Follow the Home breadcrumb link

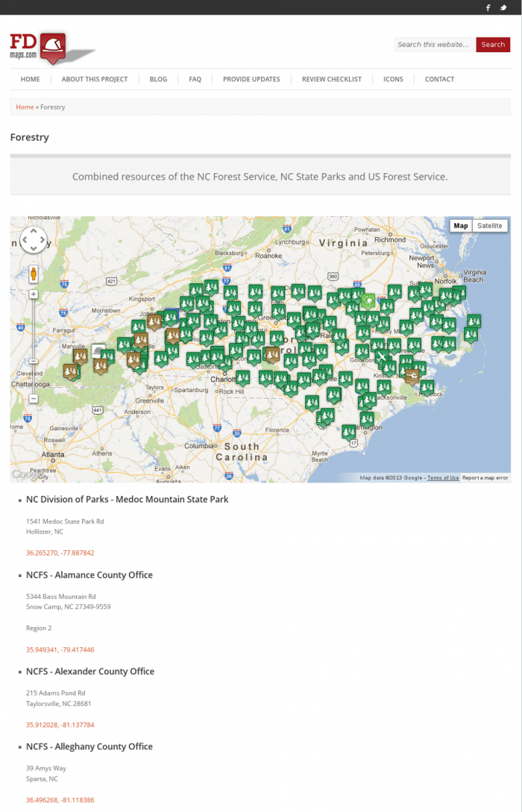tap(25, 107)
